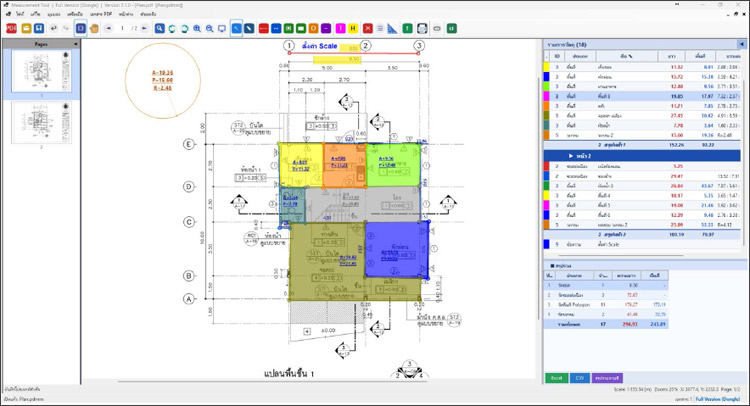Viewport: 750px width, 406px height.
Task: Click the magnifier search icon in toolbar
Action: click(x=160, y=28)
